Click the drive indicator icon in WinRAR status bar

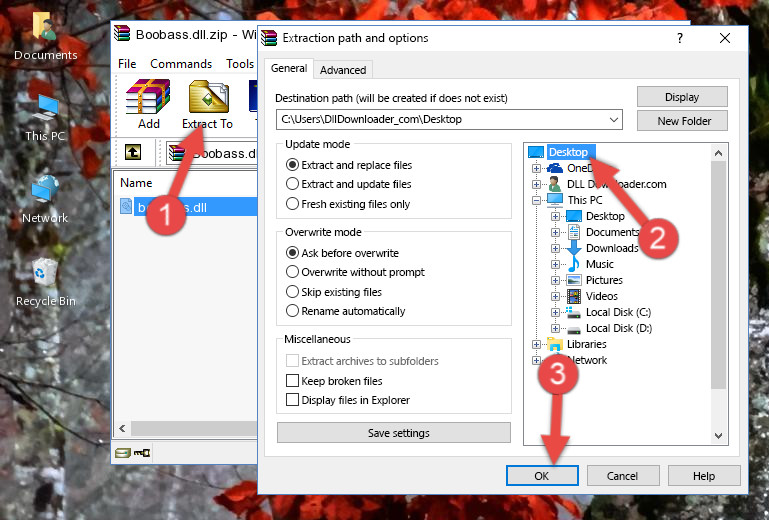pyautogui.click(x=123, y=452)
